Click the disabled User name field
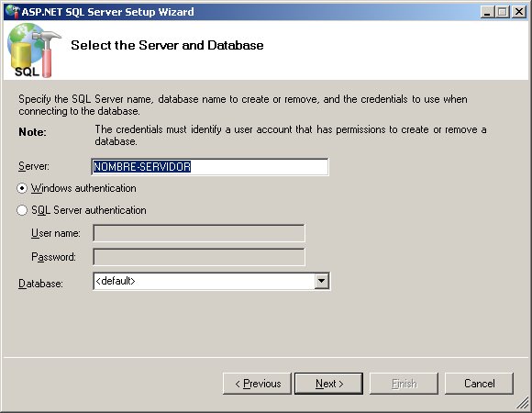532x413 pixels. coord(199,233)
